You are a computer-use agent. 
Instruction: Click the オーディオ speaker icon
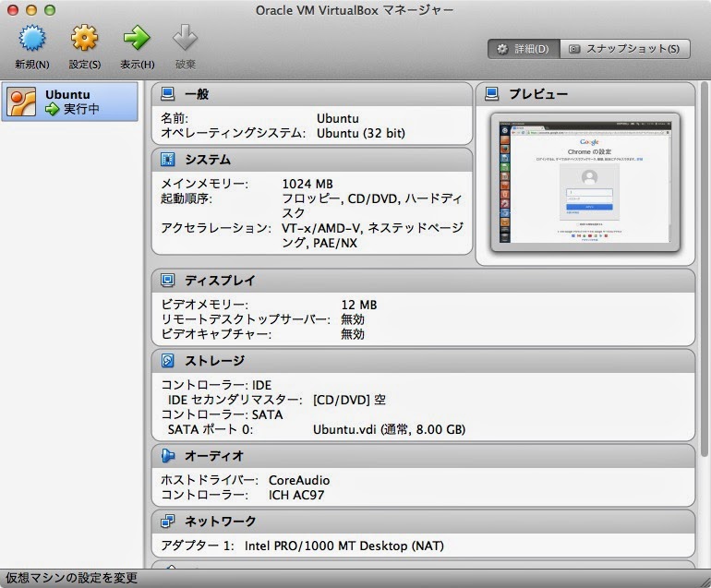coord(168,456)
